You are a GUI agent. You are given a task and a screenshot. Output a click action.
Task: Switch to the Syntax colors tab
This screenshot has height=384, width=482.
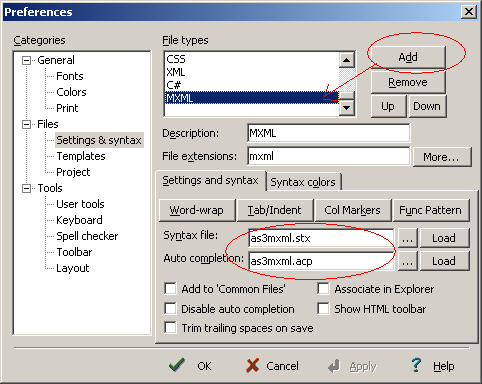click(x=303, y=182)
